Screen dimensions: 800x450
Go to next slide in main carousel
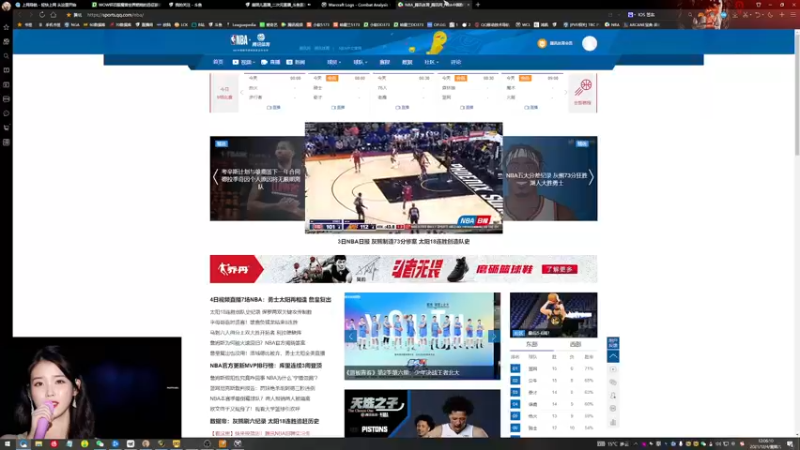coord(591,177)
